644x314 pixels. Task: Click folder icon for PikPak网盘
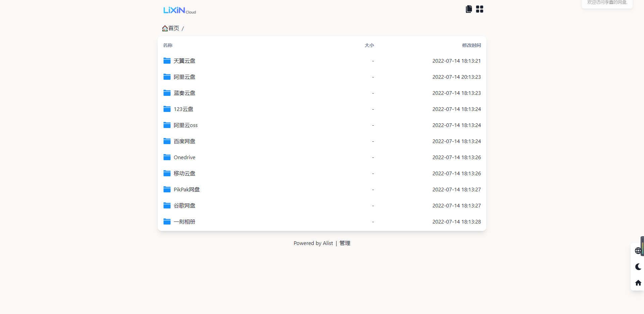tap(167, 189)
